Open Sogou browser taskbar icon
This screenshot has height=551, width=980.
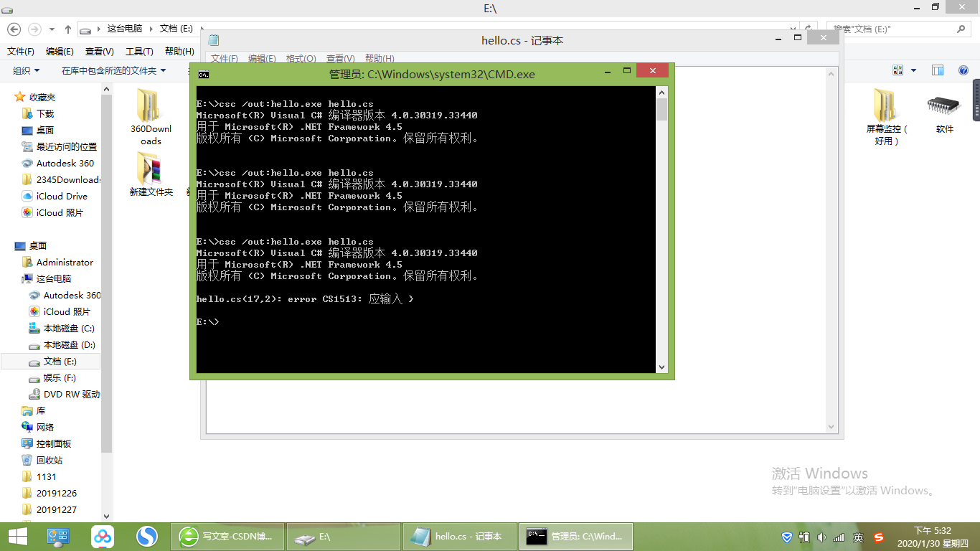pyautogui.click(x=147, y=536)
